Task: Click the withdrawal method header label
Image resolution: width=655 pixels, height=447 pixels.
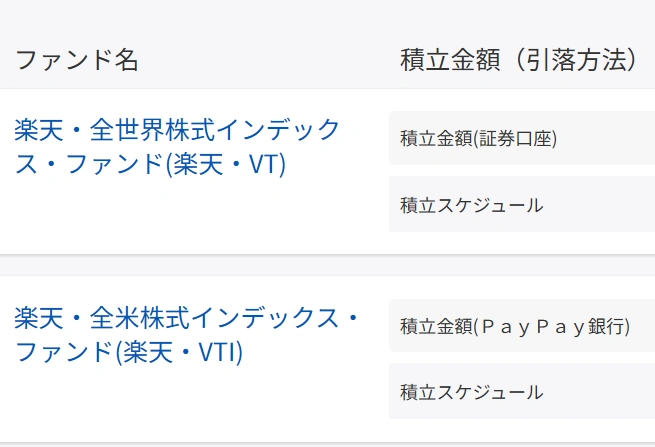Action: (518, 60)
